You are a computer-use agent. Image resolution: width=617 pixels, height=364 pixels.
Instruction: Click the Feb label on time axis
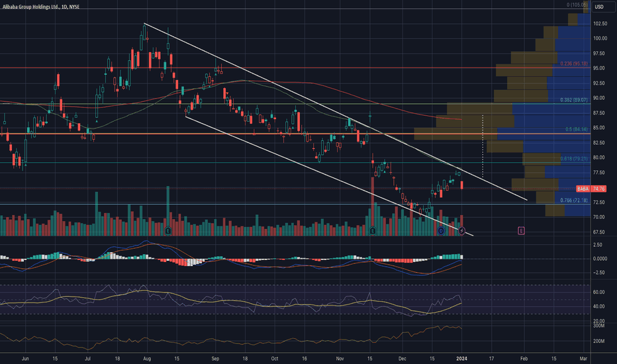click(524, 359)
